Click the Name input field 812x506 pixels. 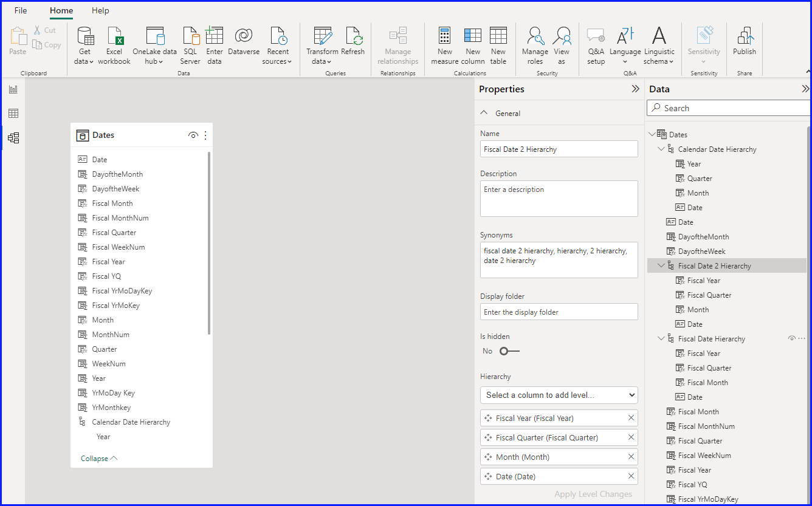(559, 149)
